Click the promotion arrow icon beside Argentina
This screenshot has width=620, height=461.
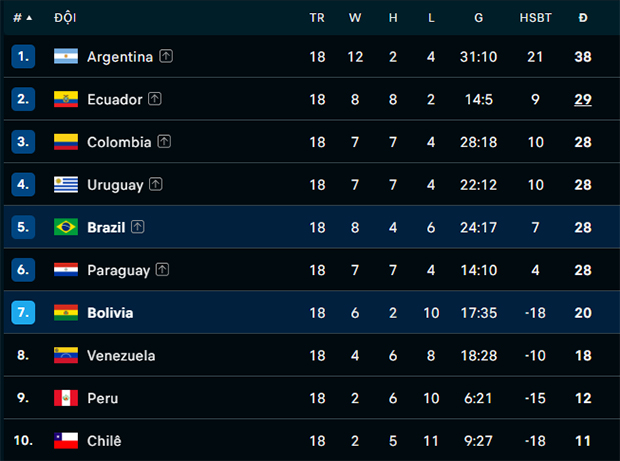point(166,56)
